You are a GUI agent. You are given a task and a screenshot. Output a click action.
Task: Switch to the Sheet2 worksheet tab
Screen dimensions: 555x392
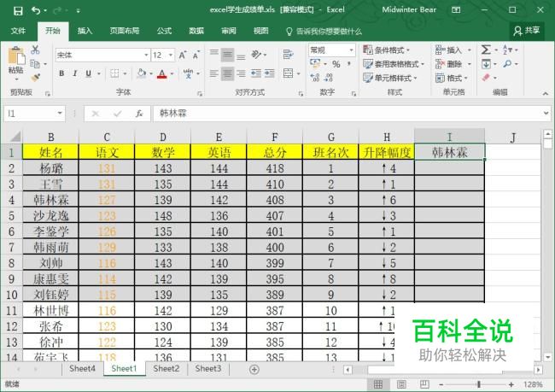click(x=166, y=369)
